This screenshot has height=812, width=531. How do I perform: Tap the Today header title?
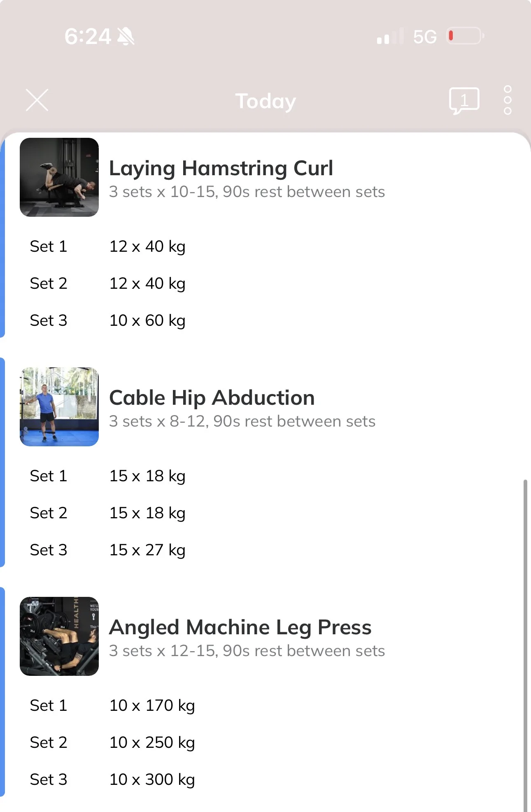click(265, 101)
